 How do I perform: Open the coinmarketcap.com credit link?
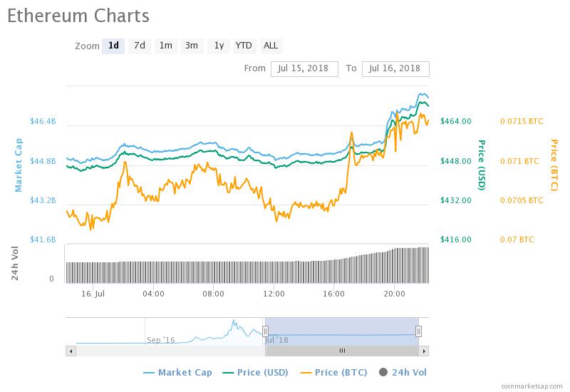coord(532,386)
